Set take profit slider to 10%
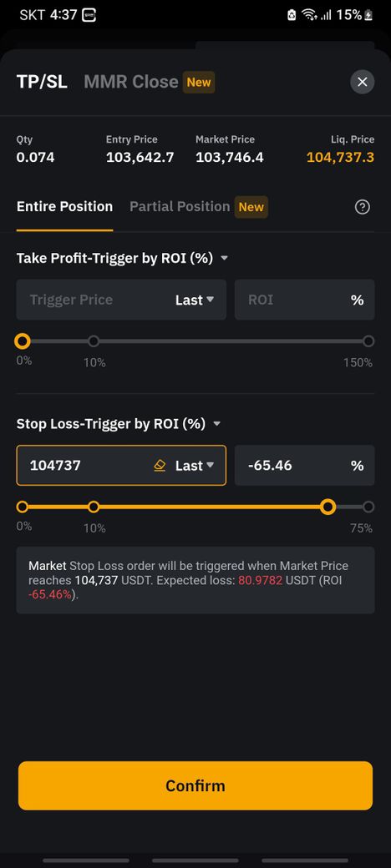The height and width of the screenshot is (868, 391). [94, 341]
